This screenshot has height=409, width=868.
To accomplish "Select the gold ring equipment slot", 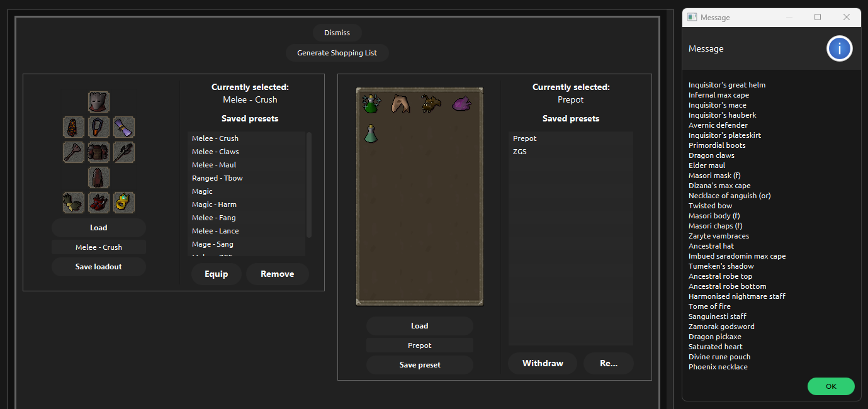I will (x=124, y=202).
